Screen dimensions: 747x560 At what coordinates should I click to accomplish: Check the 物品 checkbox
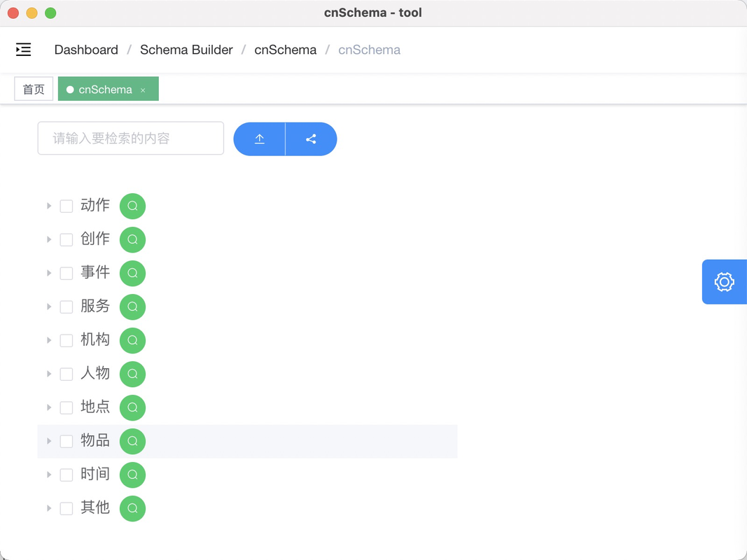67,441
